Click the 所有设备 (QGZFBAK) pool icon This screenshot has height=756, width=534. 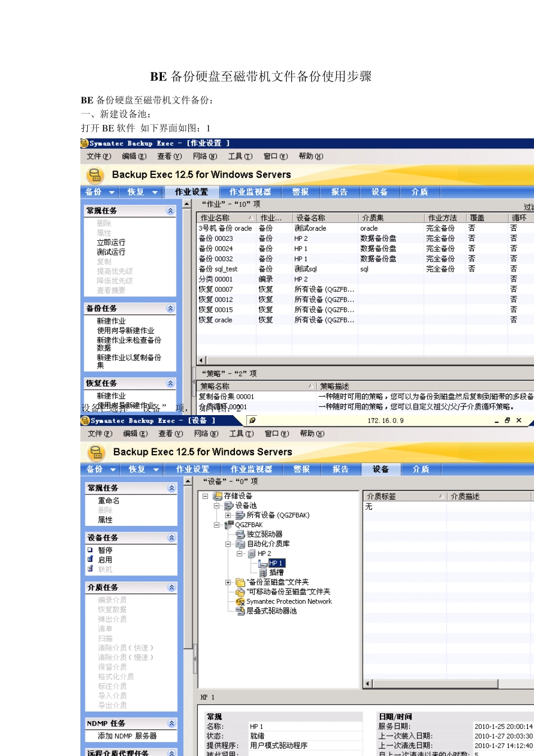[x=240, y=515]
